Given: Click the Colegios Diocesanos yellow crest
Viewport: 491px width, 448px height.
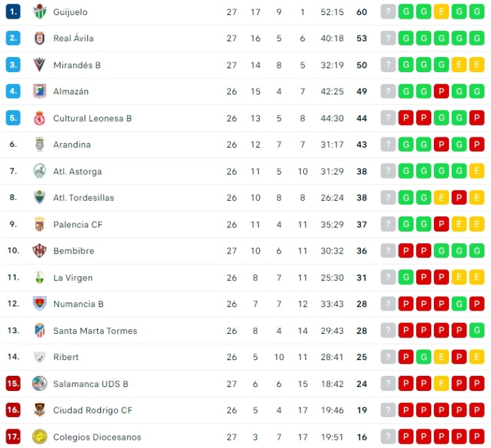Looking at the screenshot, I should click(x=40, y=437).
